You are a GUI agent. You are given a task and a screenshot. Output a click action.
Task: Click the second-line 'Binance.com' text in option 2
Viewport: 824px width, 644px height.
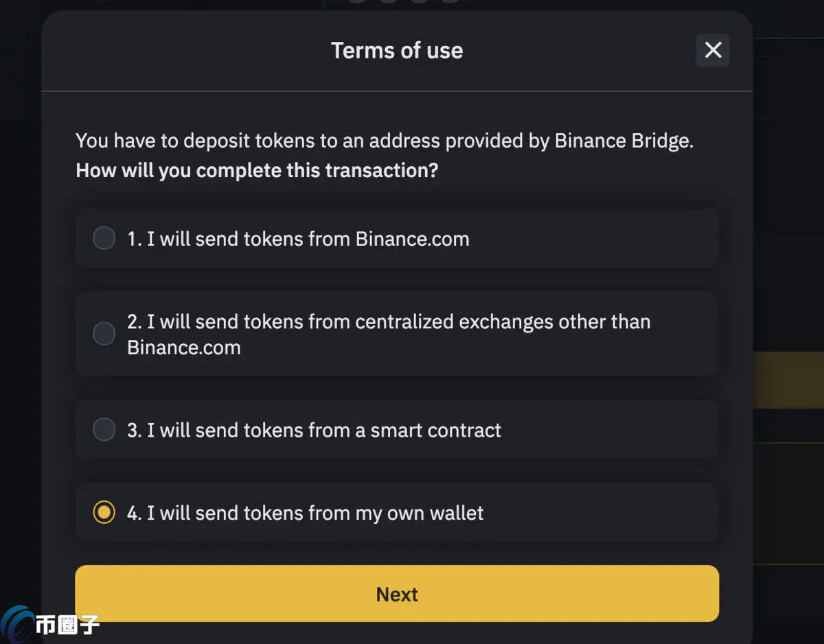click(x=184, y=347)
